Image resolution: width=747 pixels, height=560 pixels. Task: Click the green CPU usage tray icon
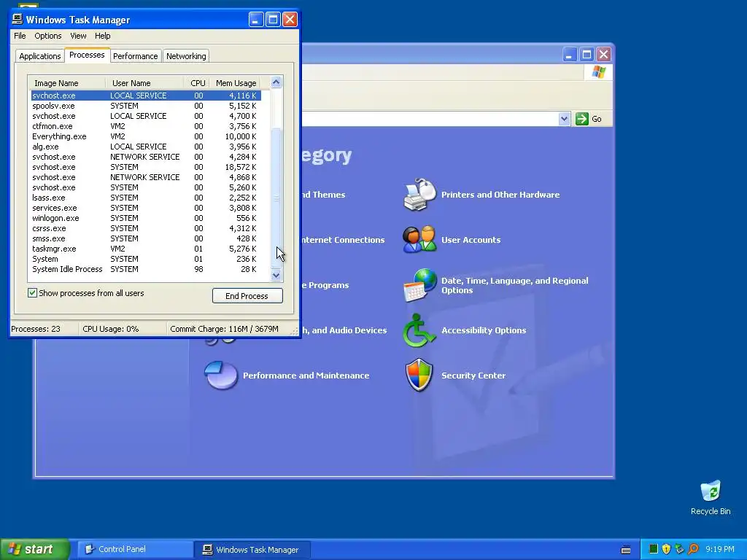pos(654,549)
